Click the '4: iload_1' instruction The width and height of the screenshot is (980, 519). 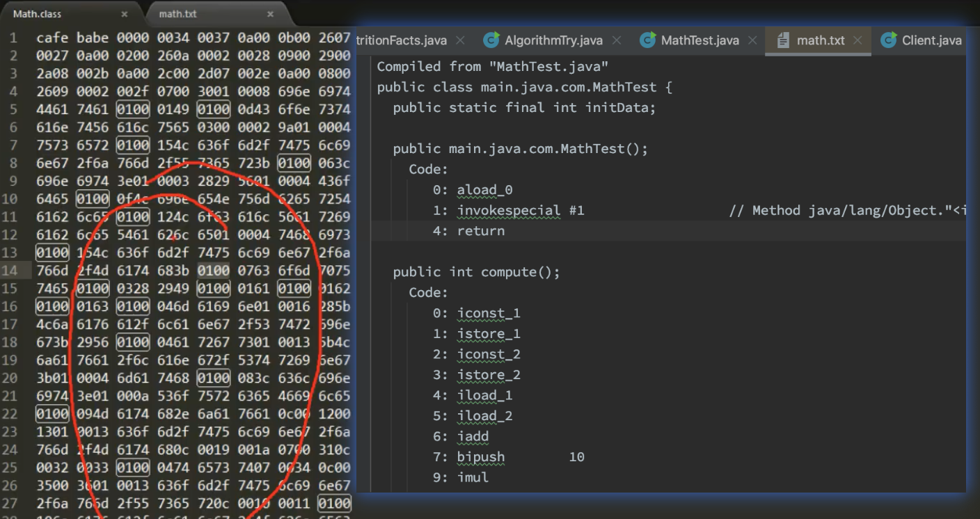[x=473, y=395]
